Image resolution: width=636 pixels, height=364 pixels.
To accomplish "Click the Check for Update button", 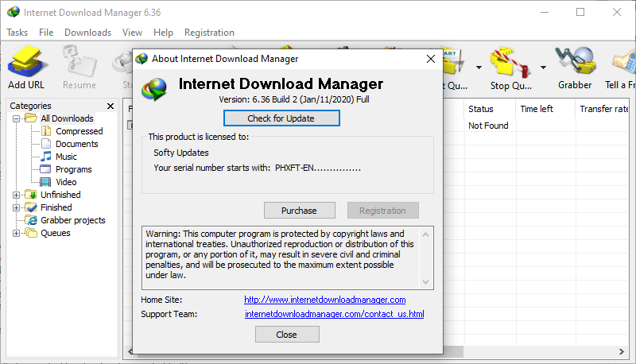I will point(281,118).
